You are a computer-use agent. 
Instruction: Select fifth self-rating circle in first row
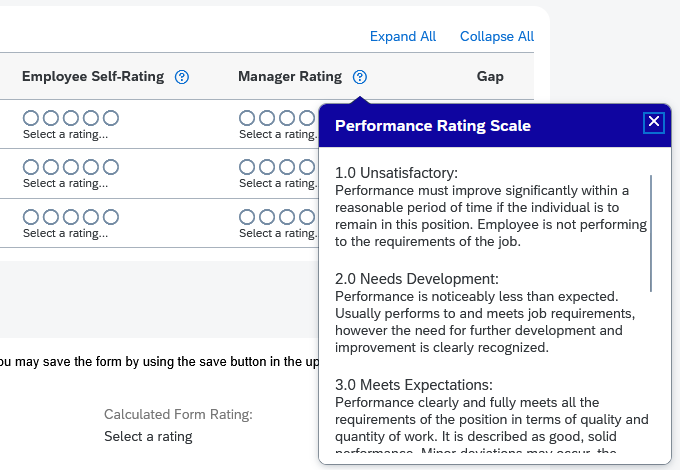pos(111,118)
